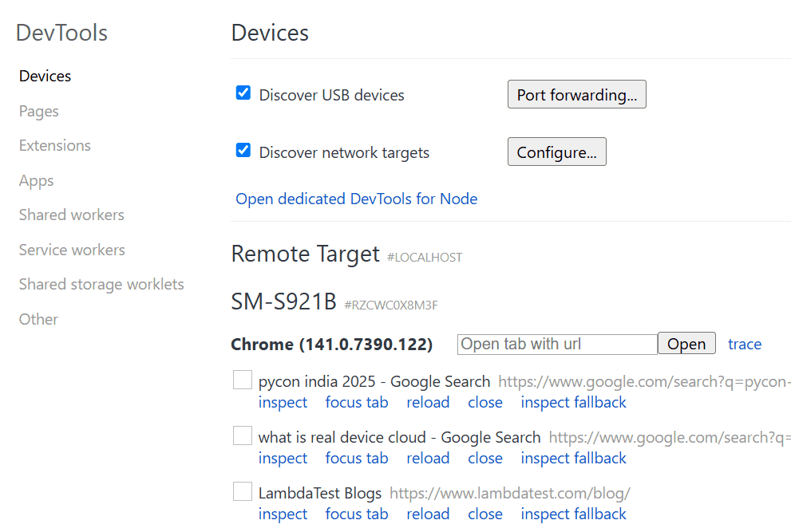Start a trace for Chrome on SM-S921B
The image size is (791, 532).
click(744, 344)
